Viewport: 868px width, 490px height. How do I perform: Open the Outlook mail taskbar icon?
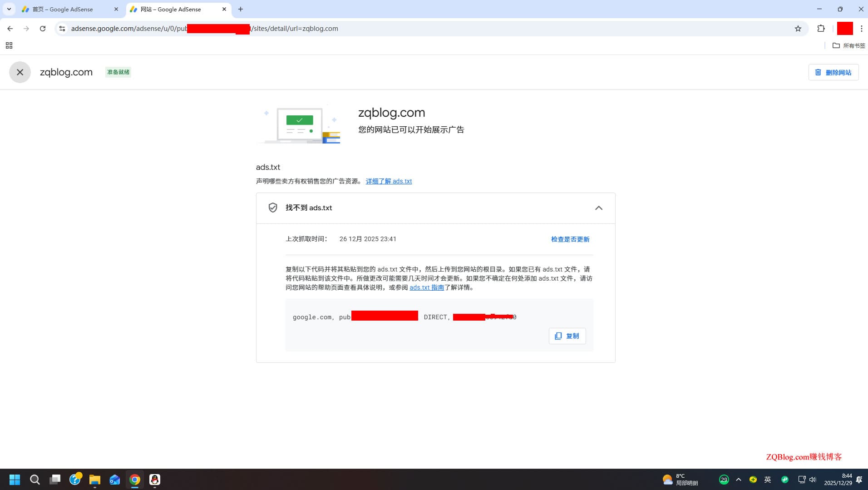(115, 480)
